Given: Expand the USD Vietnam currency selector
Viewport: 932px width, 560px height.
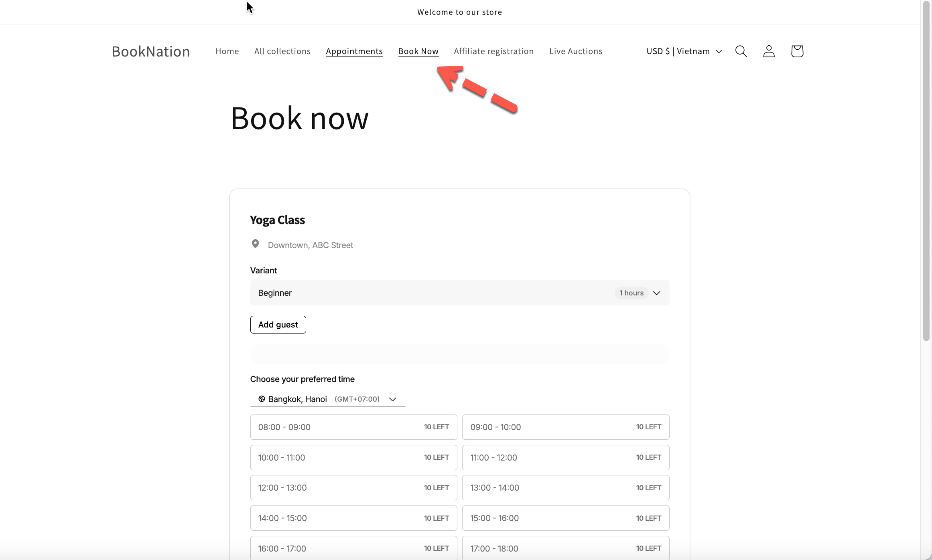Looking at the screenshot, I should 684,51.
